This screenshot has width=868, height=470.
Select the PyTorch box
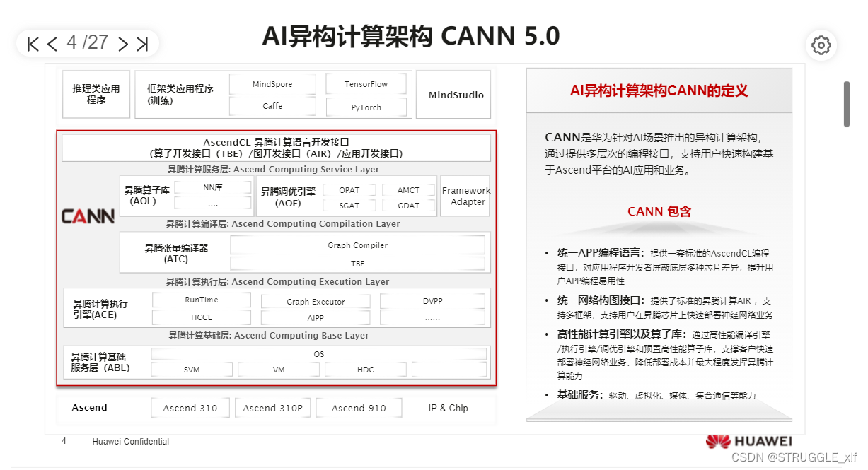366,107
